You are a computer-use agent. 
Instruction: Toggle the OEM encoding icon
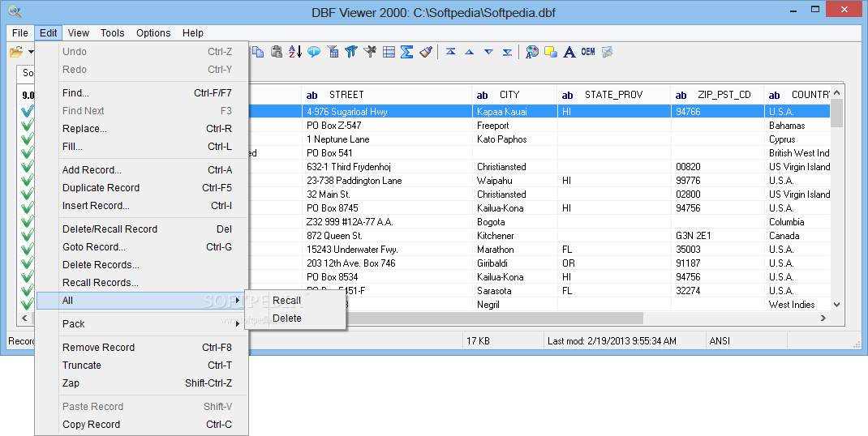pos(588,51)
